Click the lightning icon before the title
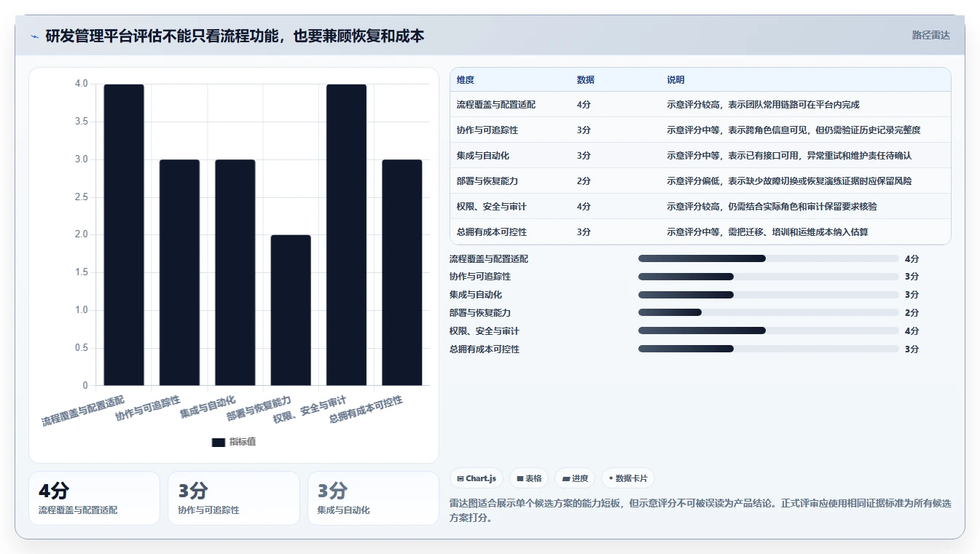This screenshot has height=554, width=980. (35, 36)
